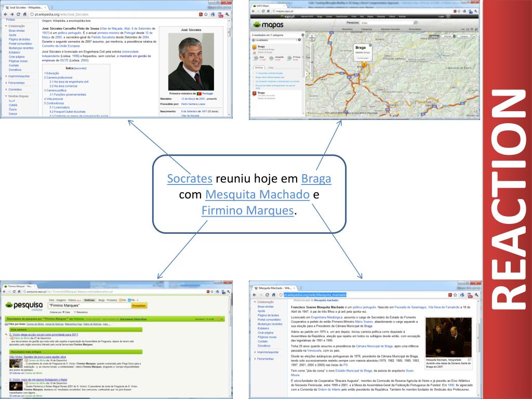
Task: Open wrench menu in José Sócrates window
Action: pyautogui.click(x=227, y=15)
